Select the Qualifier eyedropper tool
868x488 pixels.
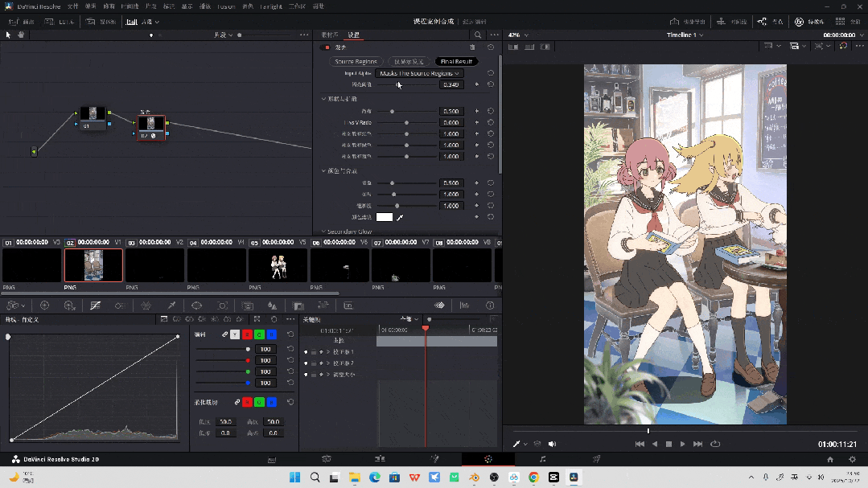click(171, 306)
